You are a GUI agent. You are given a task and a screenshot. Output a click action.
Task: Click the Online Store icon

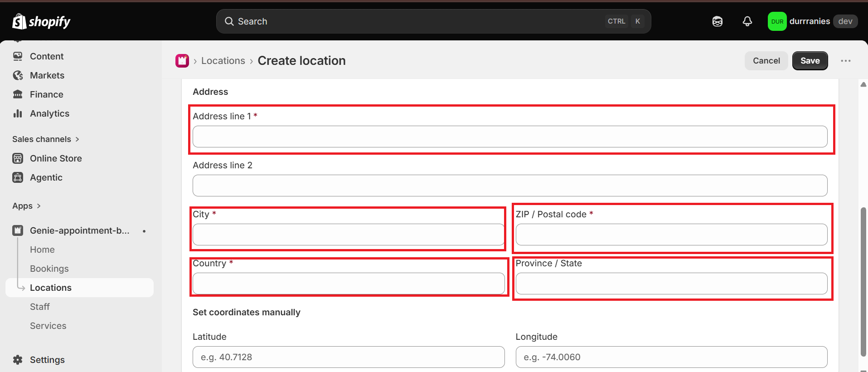(18, 158)
